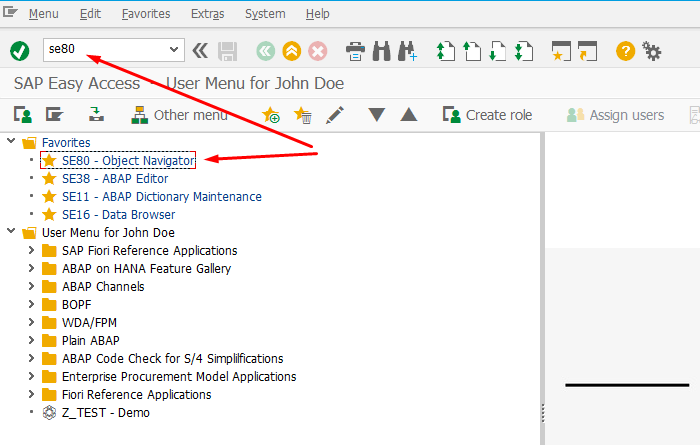Select the Z_TEST - Demo entry
Screen dimensions: 700x445
[105, 412]
